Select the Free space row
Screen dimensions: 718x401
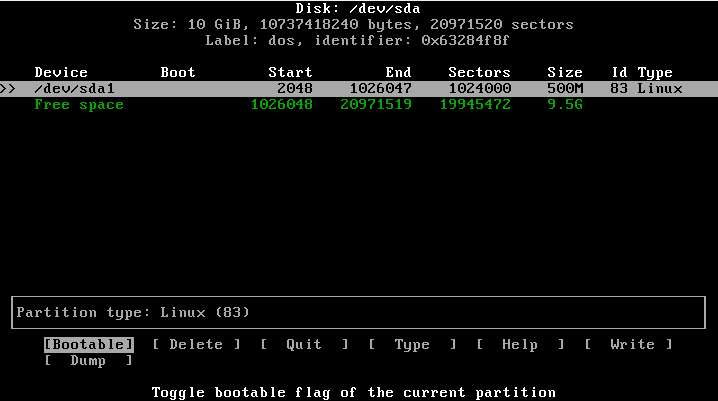pyautogui.click(x=359, y=105)
